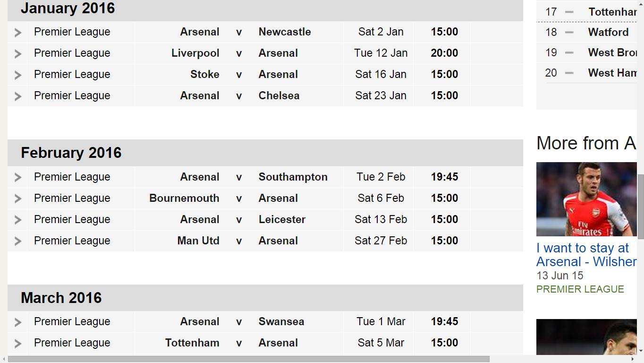Click arrow icon beside Arsenal v Swansea
Viewport: 644px width, 363px height.
click(x=18, y=322)
